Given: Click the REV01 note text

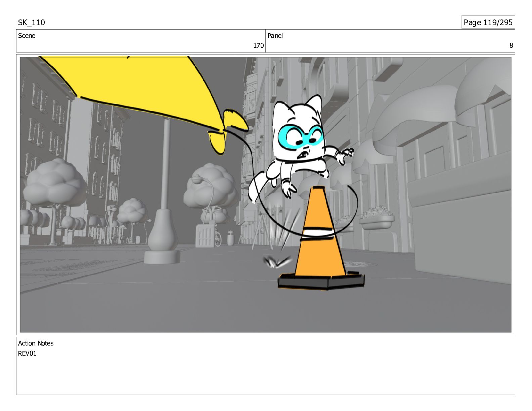Looking at the screenshot, I should [27, 353].
